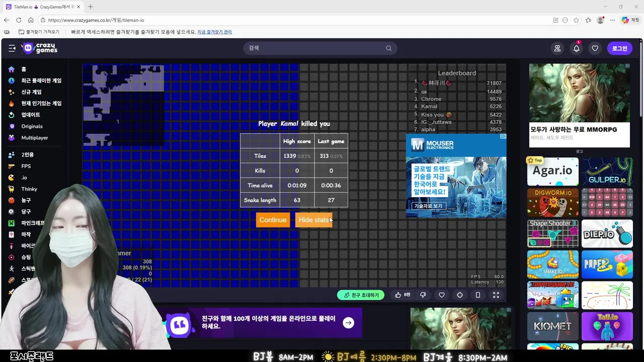Open the app install icon in address bar
The image size is (644, 362).
pyautogui.click(x=555, y=20)
